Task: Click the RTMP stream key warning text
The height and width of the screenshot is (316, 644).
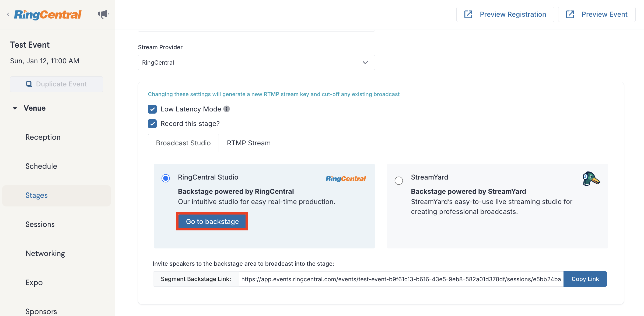Action: (274, 94)
